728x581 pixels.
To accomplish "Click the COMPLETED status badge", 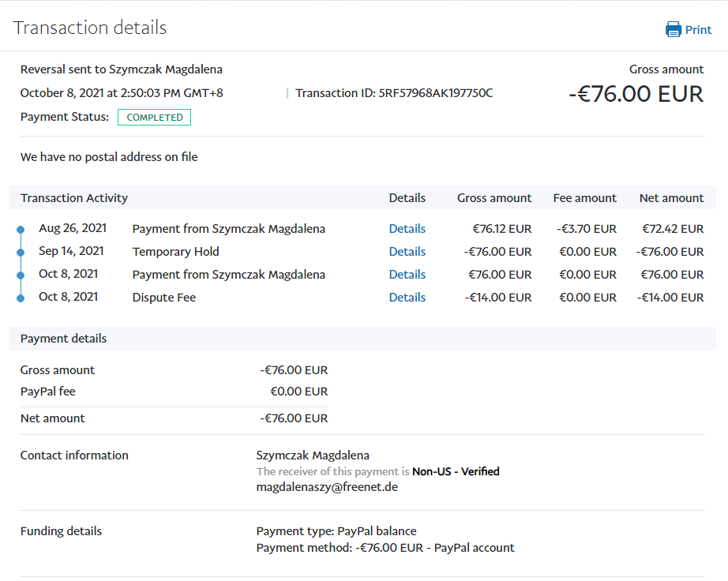I will pos(154,118).
